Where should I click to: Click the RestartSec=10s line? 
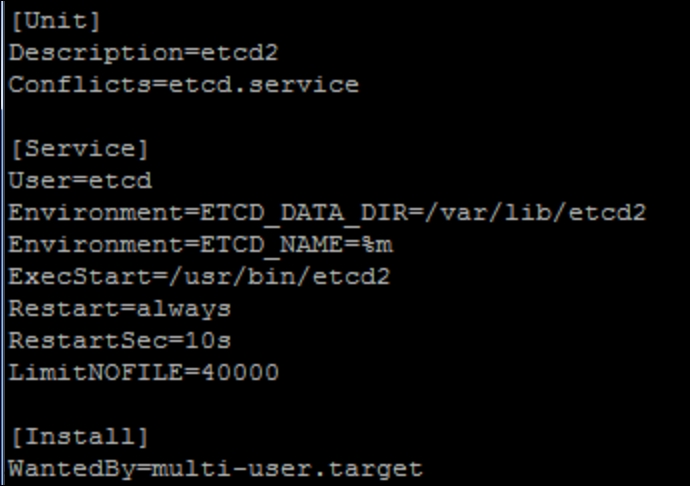coord(120,341)
